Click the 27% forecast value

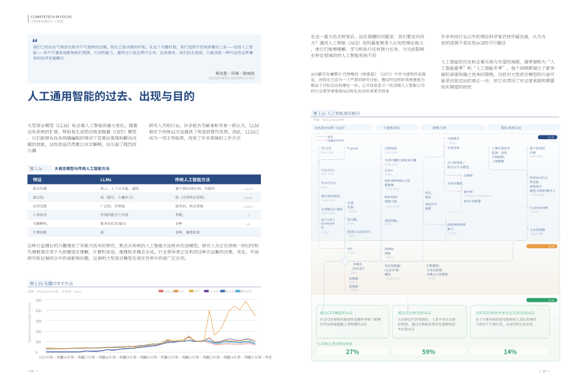(352, 352)
